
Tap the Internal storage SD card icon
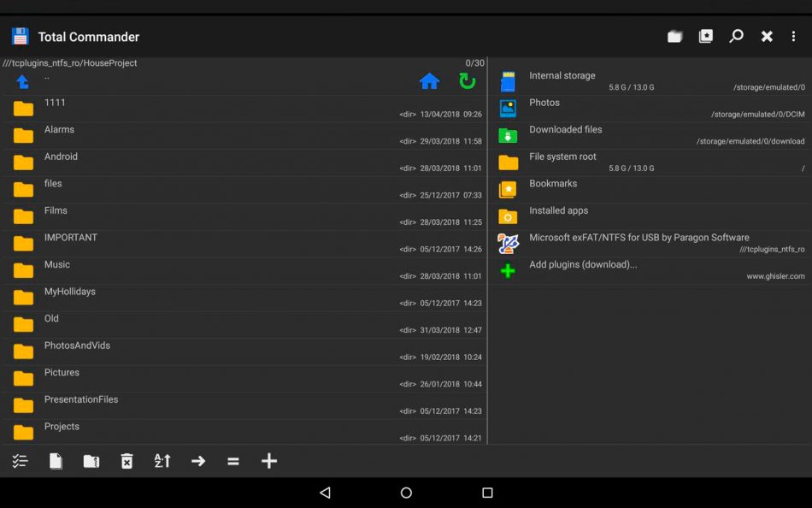pos(508,82)
